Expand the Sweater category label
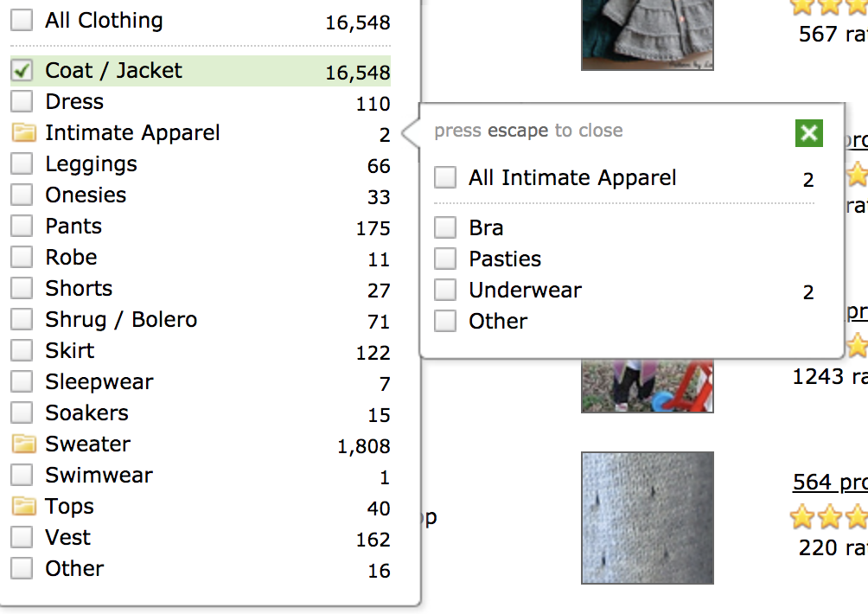Image resolution: width=868 pixels, height=614 pixels. tap(88, 444)
